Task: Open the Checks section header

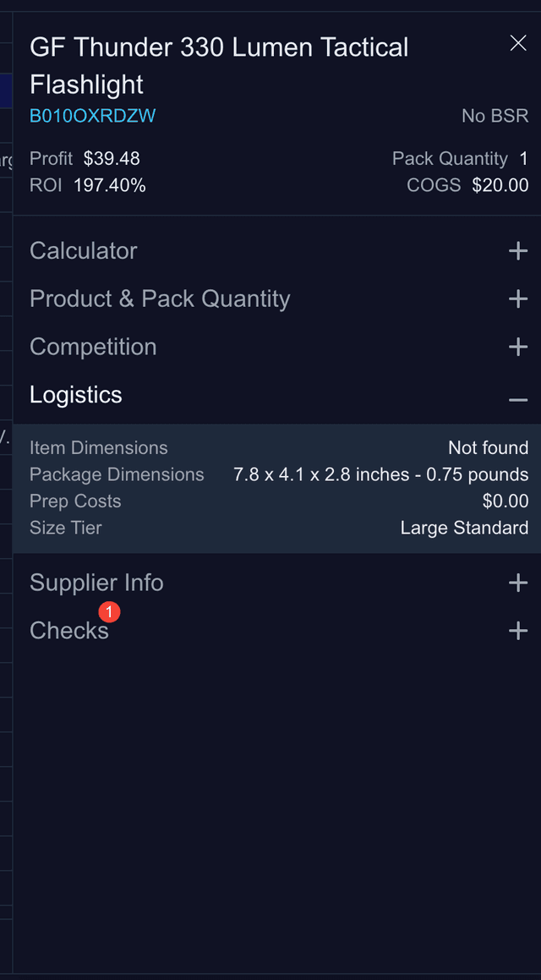Action: tap(68, 631)
